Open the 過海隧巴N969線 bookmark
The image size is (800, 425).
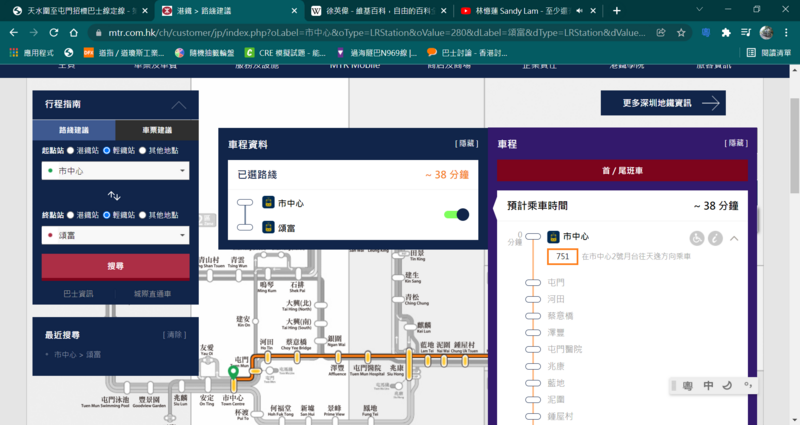378,53
